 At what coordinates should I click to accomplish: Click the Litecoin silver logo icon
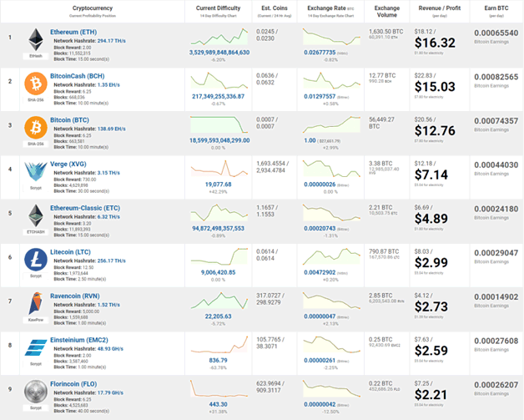35,257
